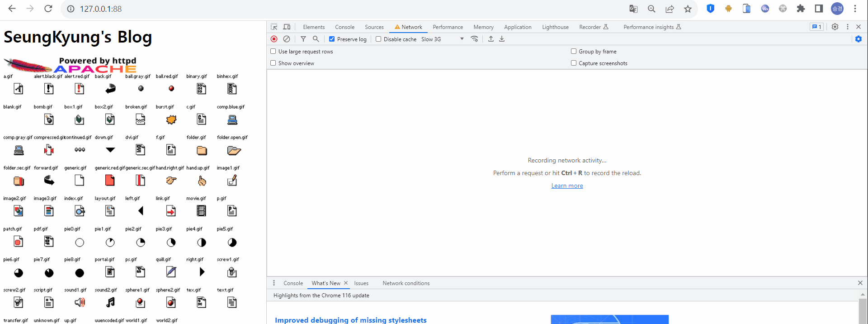Enable Disable cache checkbox
Screen dimensions: 868x324
378,39
